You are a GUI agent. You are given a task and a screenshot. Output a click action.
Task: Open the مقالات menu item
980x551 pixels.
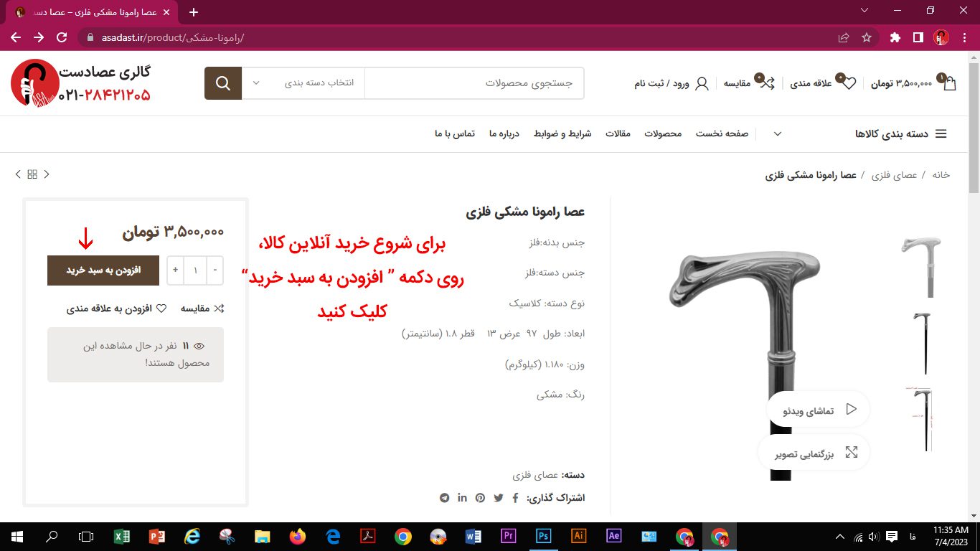618,134
